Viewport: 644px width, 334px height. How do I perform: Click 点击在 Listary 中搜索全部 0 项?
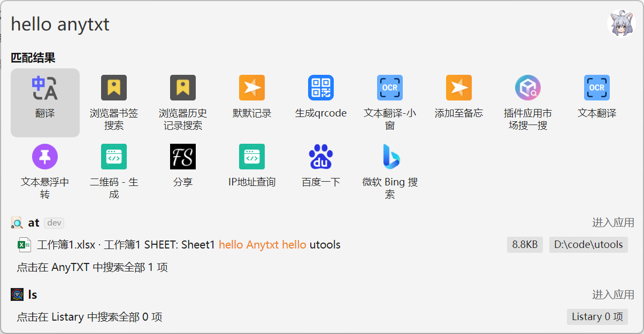pos(89,317)
